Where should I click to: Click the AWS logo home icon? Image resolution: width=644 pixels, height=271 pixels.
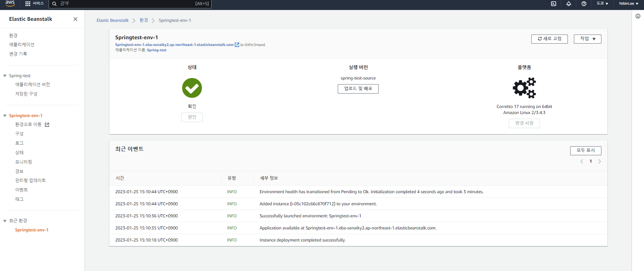tap(10, 3)
